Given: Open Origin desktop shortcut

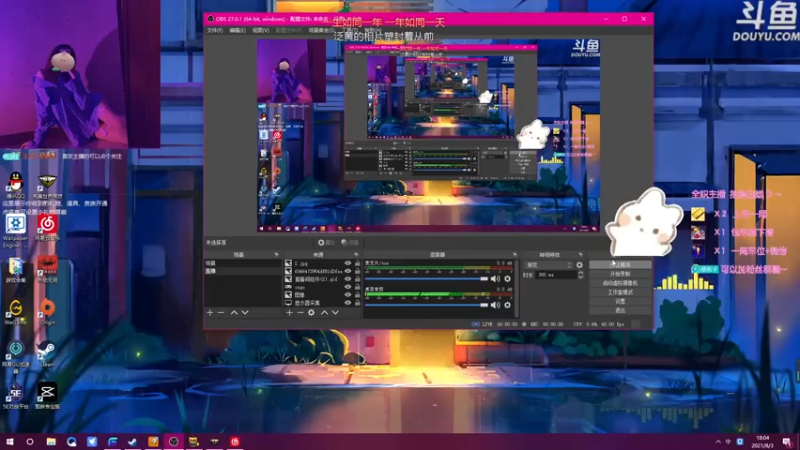Looking at the screenshot, I should 47,312.
